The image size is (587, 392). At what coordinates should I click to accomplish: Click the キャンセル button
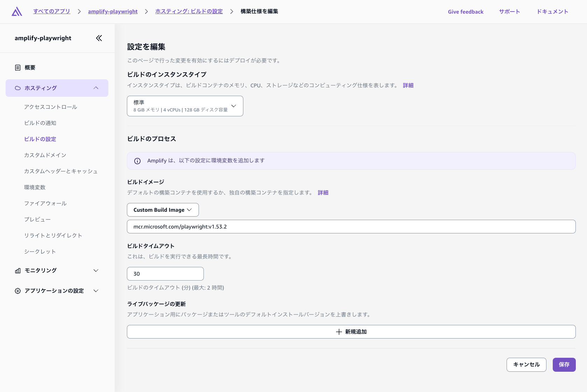coord(527,365)
